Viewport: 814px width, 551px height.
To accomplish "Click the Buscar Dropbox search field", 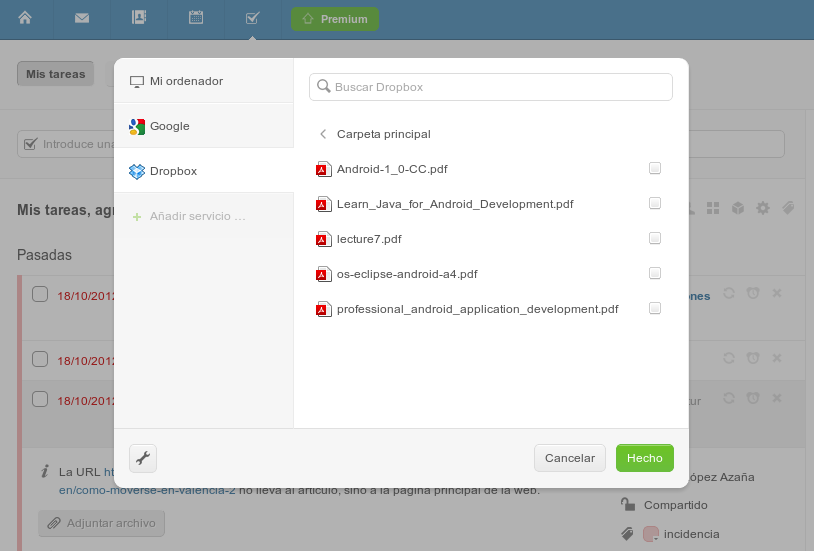I will point(491,87).
